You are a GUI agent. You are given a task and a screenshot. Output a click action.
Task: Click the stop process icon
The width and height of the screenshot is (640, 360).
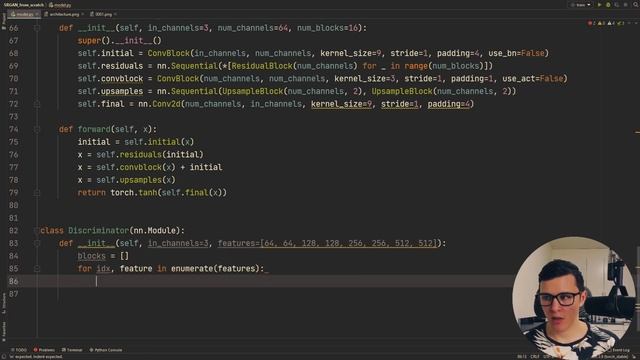(x=626, y=4)
